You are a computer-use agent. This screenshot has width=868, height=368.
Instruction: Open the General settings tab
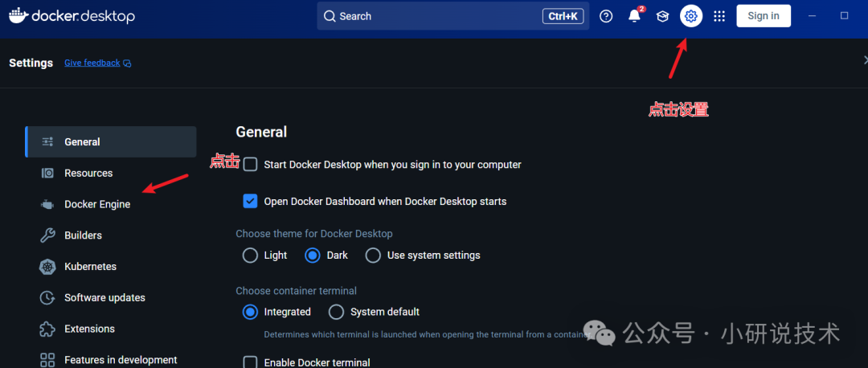click(x=111, y=141)
